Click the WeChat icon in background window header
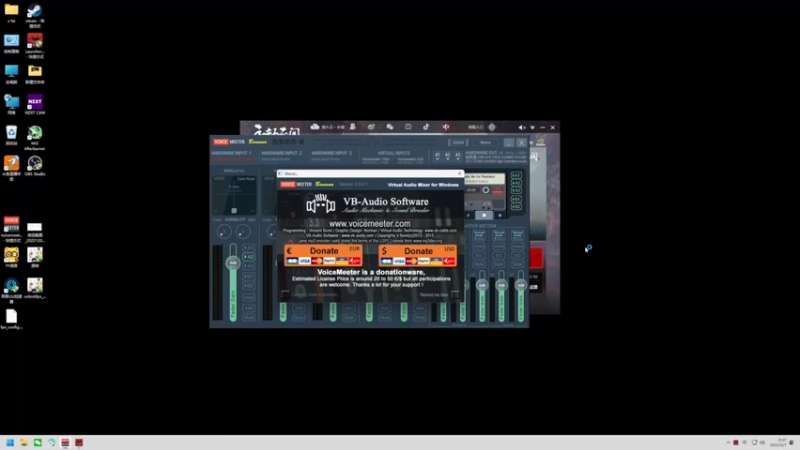The height and width of the screenshot is (450, 800). [x=390, y=127]
